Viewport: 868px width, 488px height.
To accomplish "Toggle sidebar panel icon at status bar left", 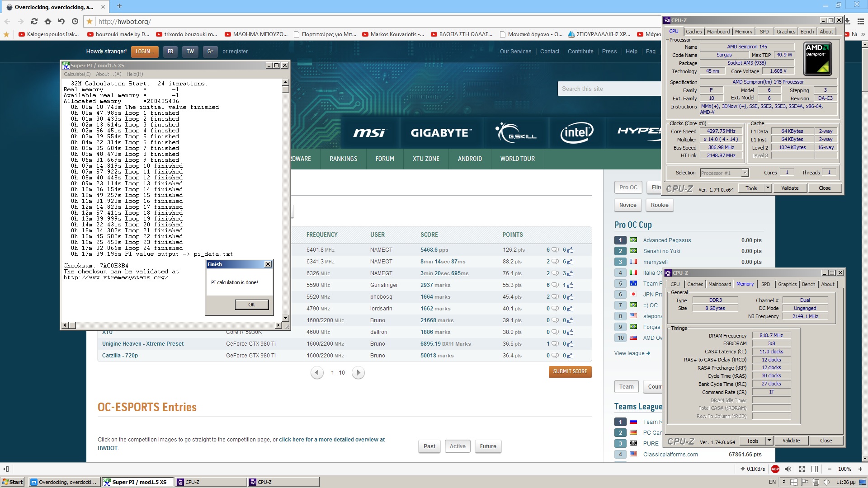I will click(x=6, y=469).
